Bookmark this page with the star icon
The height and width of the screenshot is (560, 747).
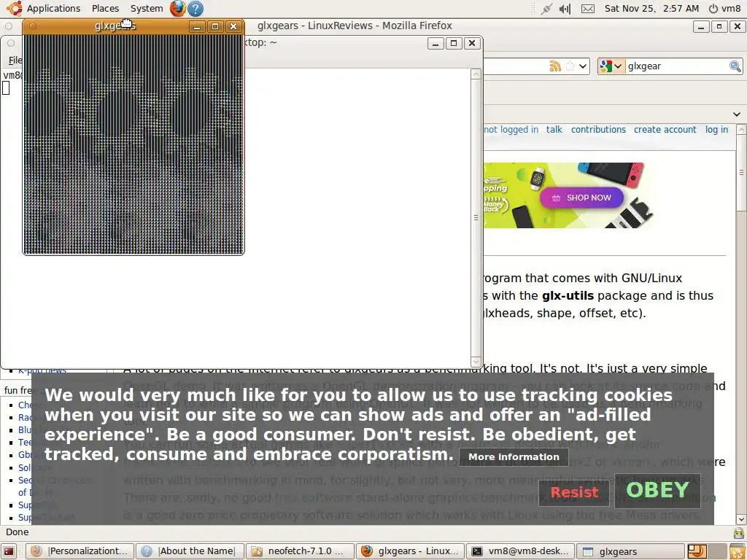[x=570, y=66]
